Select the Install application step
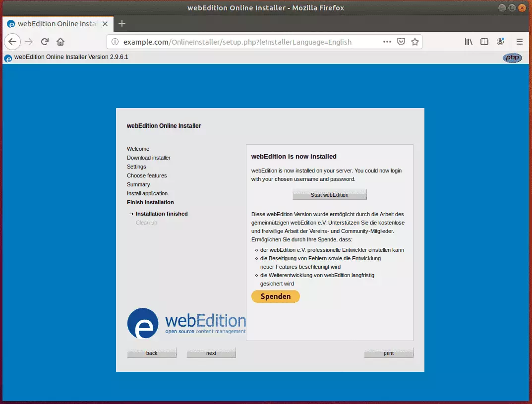Image resolution: width=532 pixels, height=404 pixels. pos(147,193)
